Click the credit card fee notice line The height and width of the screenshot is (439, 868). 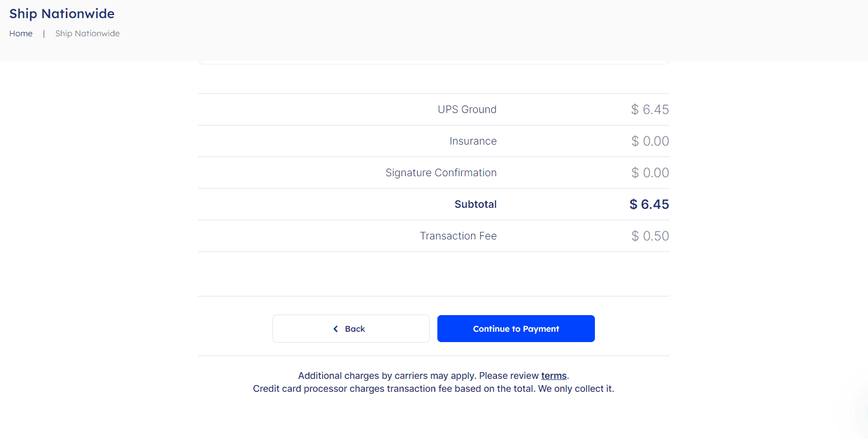pos(433,388)
